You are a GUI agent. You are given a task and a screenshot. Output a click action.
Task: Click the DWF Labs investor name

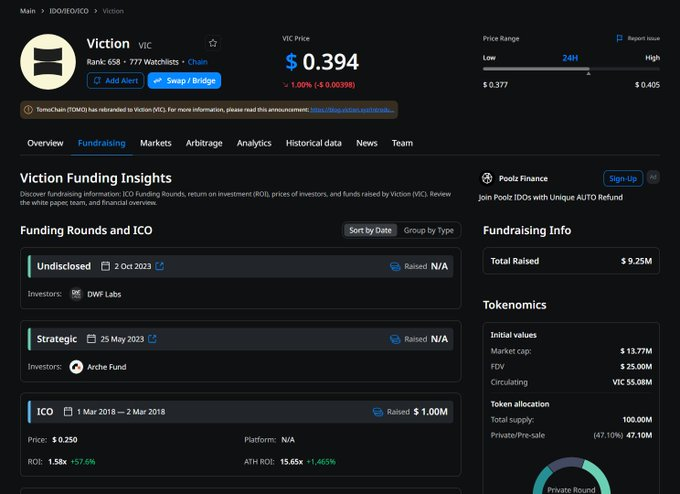pyautogui.click(x=104, y=294)
